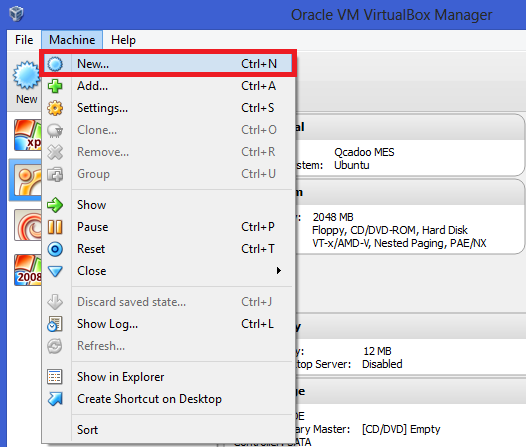
Task: Expand the Close submenu arrow
Action: pos(278,271)
